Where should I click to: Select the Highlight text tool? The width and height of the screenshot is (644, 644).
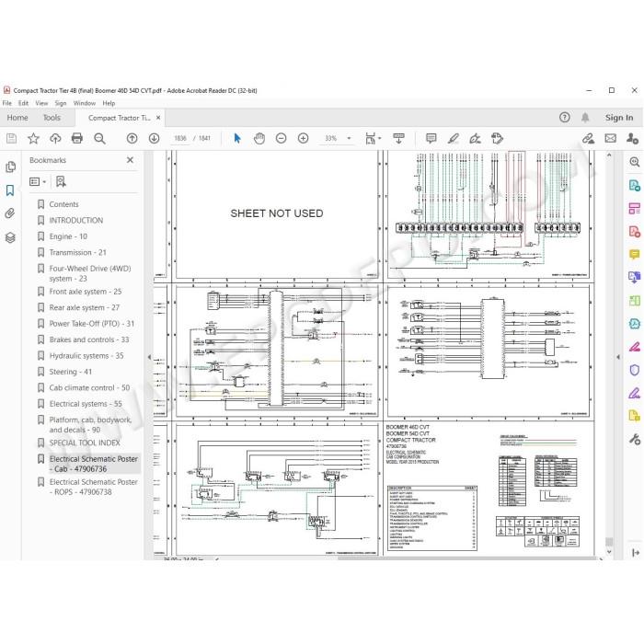click(x=453, y=138)
